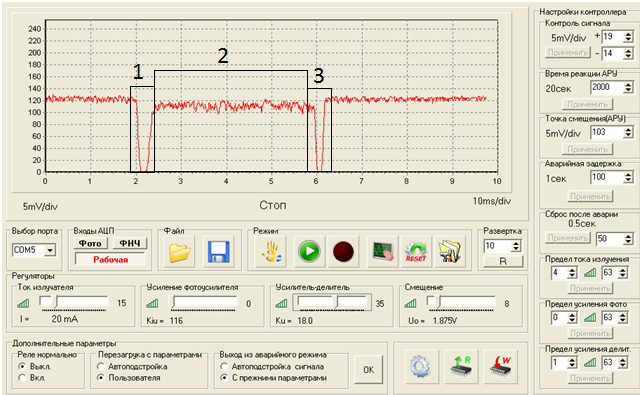
Task: Adjust Предел усиления делит. lower spinner 1
Action: 572,362
